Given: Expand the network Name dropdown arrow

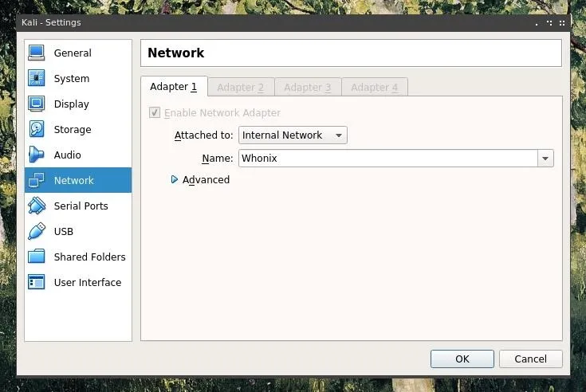Looking at the screenshot, I should pos(545,159).
